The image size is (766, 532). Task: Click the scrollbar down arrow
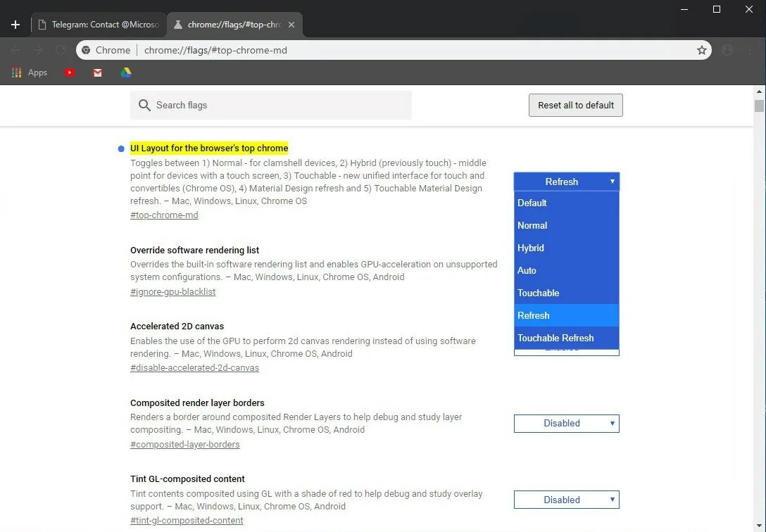click(759, 526)
